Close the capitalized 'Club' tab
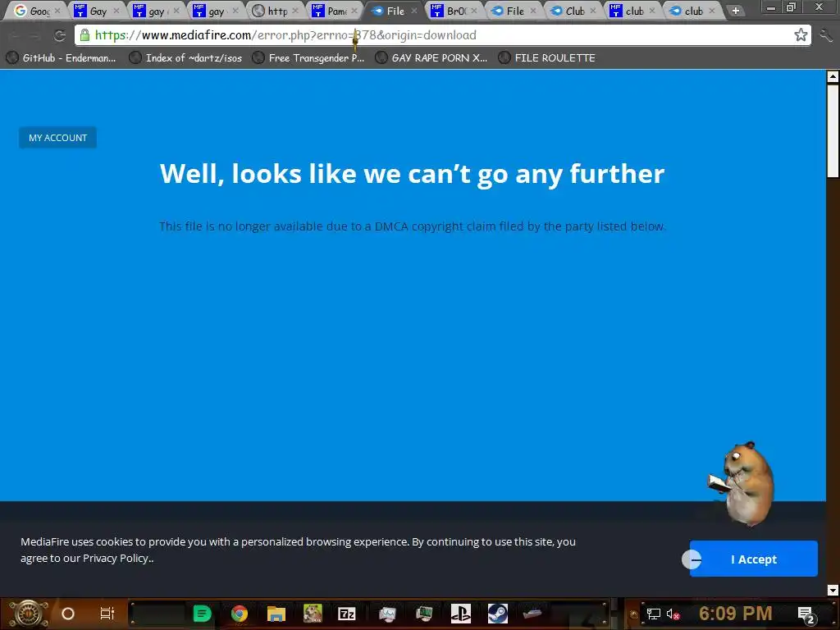Image resolution: width=840 pixels, height=630 pixels. coord(593,11)
